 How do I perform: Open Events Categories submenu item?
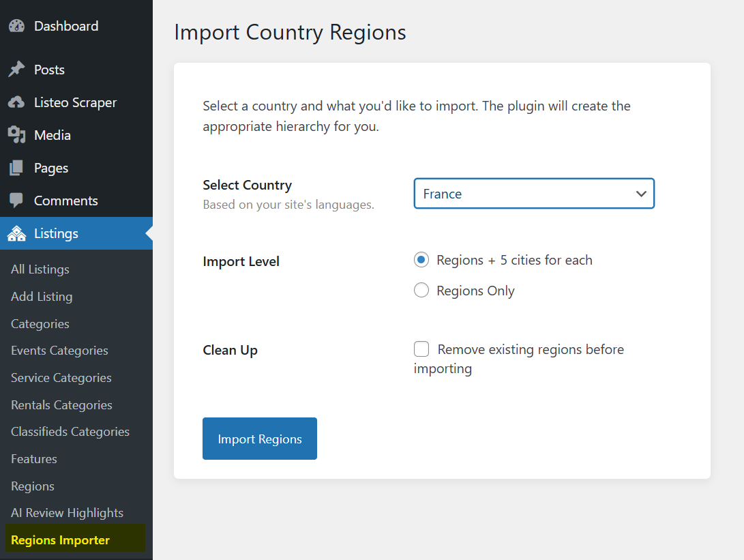pyautogui.click(x=59, y=351)
